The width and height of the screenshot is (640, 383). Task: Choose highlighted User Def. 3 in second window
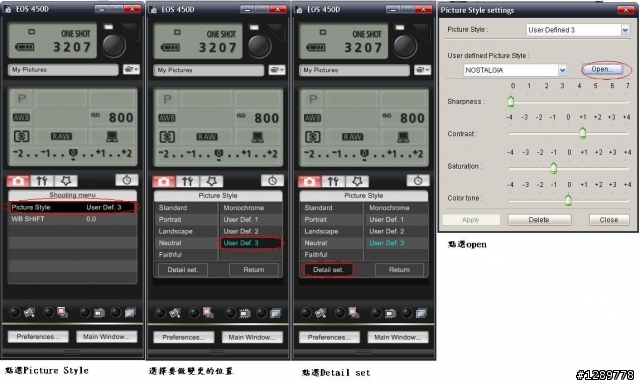pyautogui.click(x=251, y=243)
